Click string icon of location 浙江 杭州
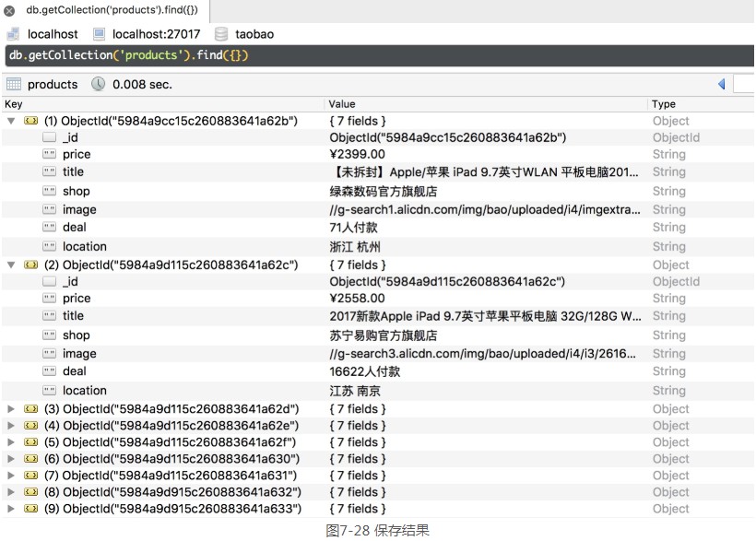This screenshot has height=541, width=756. point(49,246)
